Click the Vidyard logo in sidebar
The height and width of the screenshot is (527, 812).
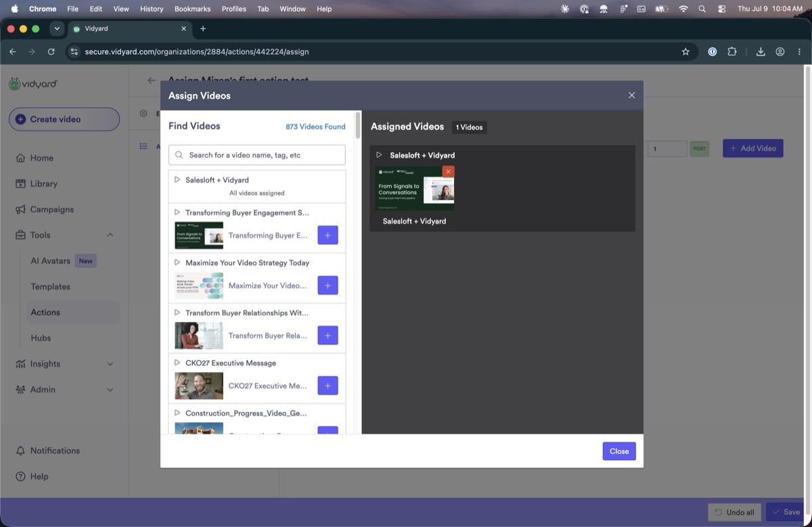(33, 84)
